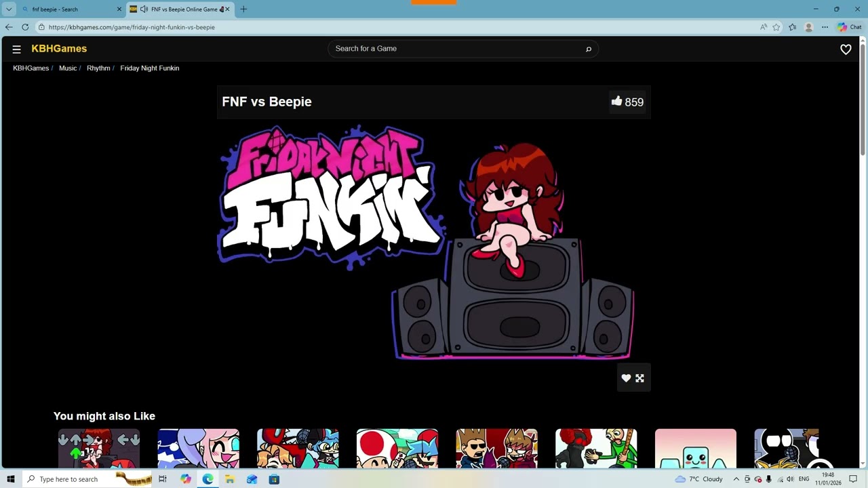
Task: Open first recommended game with arrow notes
Action: click(99, 448)
